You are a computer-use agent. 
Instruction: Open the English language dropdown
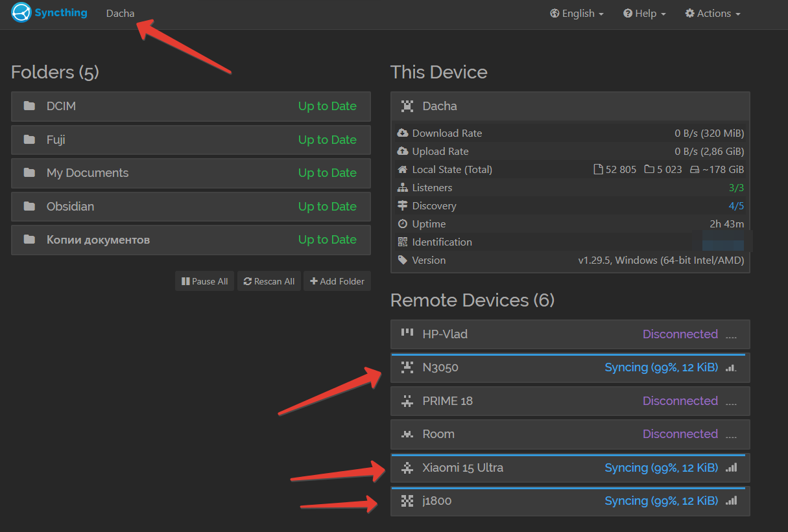point(577,13)
